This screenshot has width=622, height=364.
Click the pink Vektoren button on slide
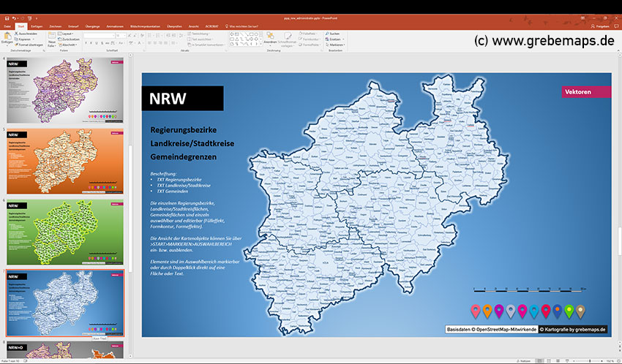[x=586, y=92]
